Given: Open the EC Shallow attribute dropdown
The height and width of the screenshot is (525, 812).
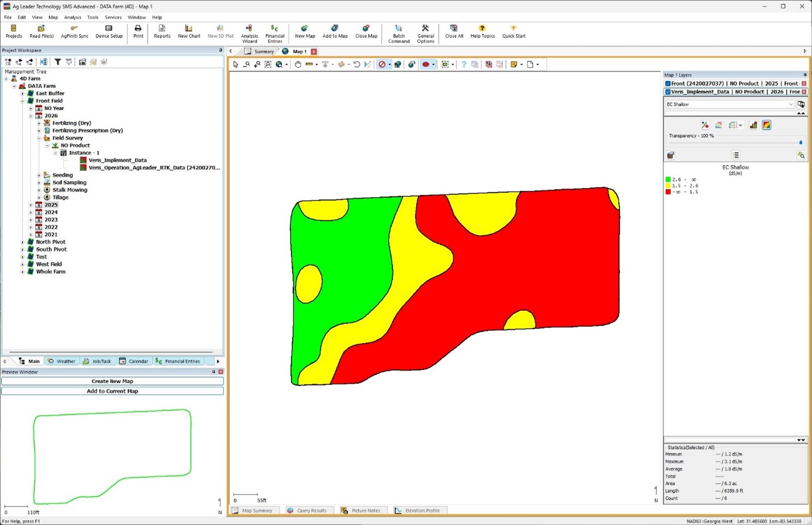Looking at the screenshot, I should tap(790, 104).
